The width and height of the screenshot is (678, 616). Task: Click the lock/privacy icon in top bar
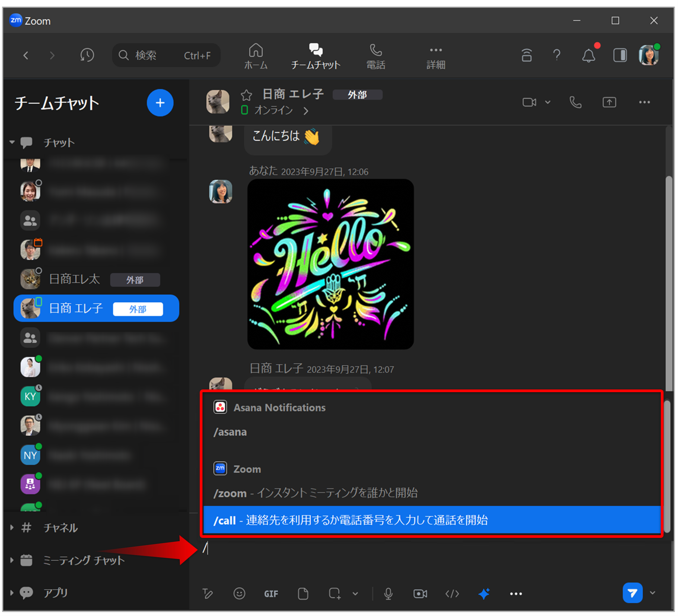pos(527,55)
